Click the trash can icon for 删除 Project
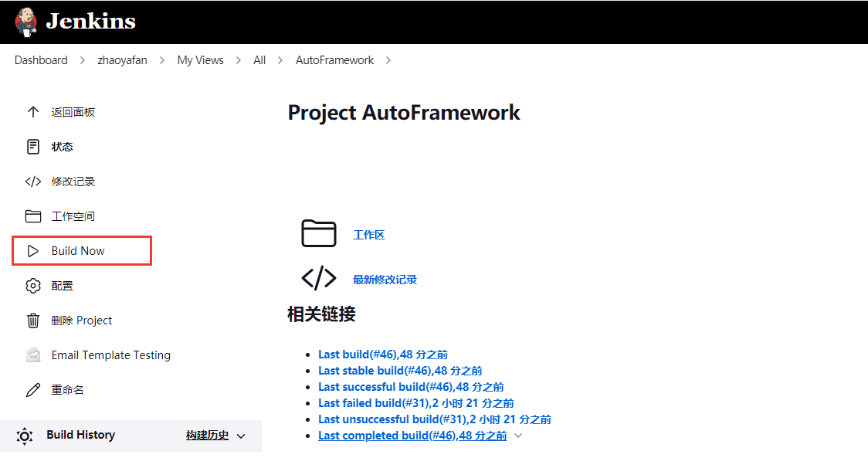 pos(33,321)
